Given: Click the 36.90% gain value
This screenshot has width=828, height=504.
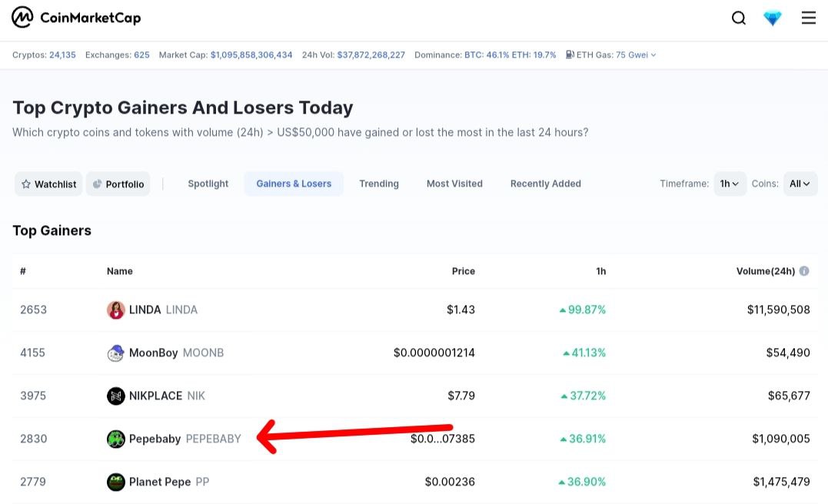Looking at the screenshot, I should [x=582, y=482].
